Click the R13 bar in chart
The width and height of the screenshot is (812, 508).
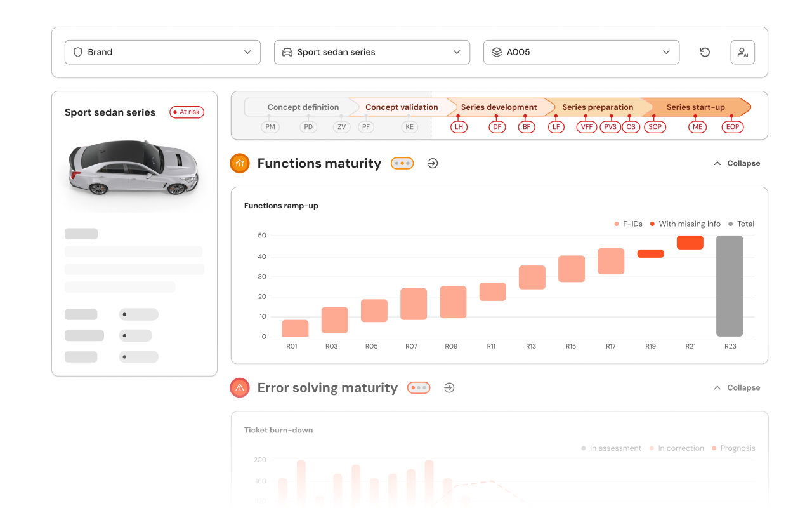click(x=532, y=277)
